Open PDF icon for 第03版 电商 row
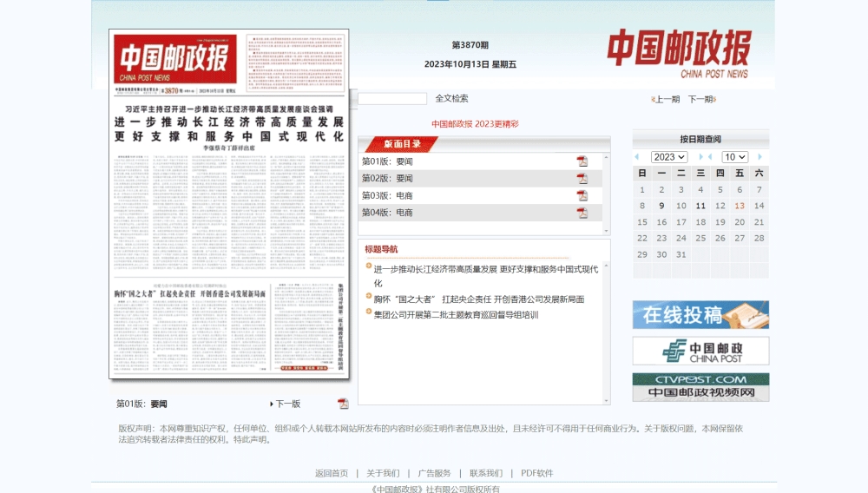 (x=582, y=195)
